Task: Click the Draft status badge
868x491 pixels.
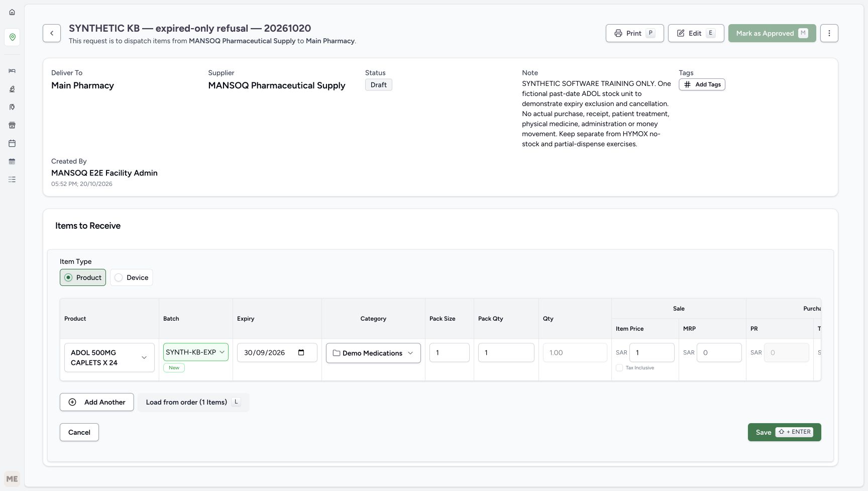Action: [x=378, y=85]
